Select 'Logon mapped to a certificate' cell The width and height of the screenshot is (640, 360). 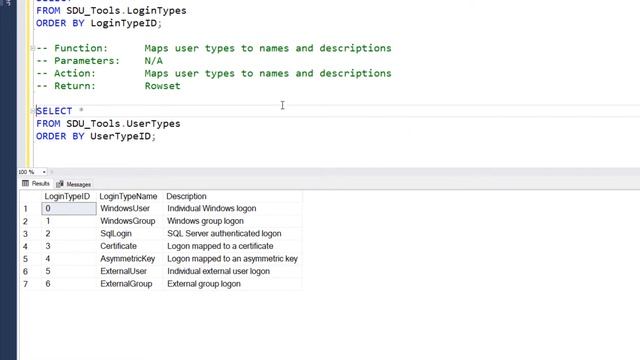point(233,246)
